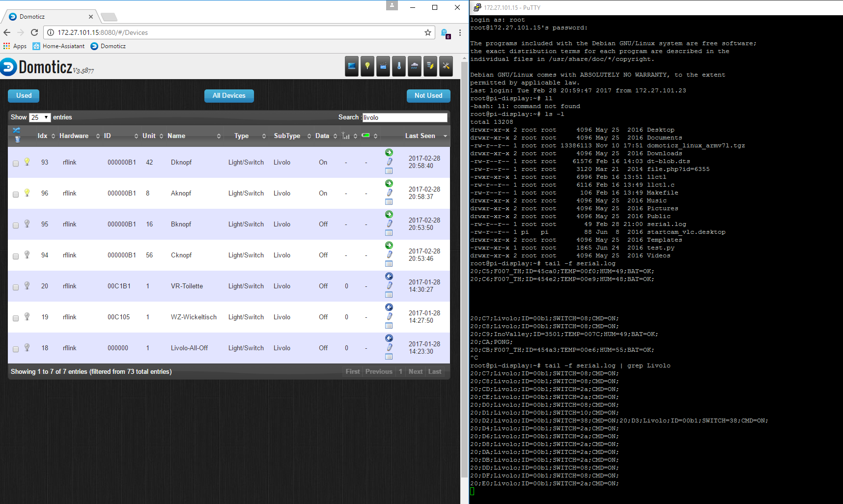Go back in Chrome
Screen dimensions: 843x504
[x=7, y=32]
